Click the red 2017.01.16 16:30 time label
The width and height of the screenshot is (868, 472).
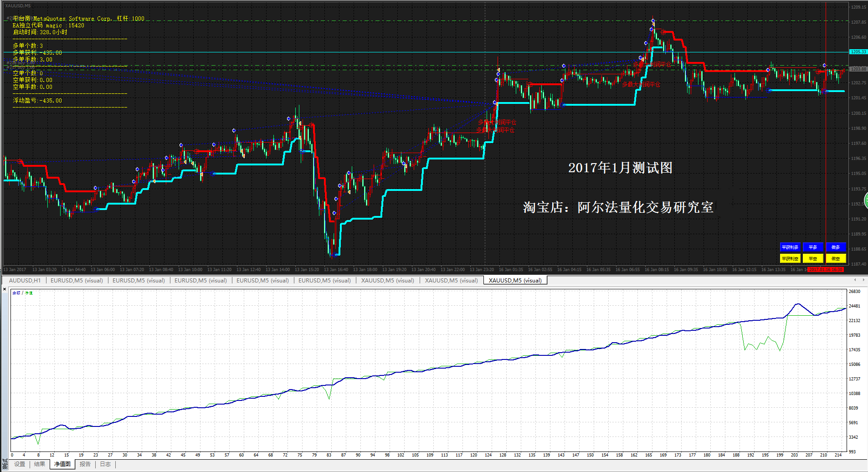click(x=826, y=270)
